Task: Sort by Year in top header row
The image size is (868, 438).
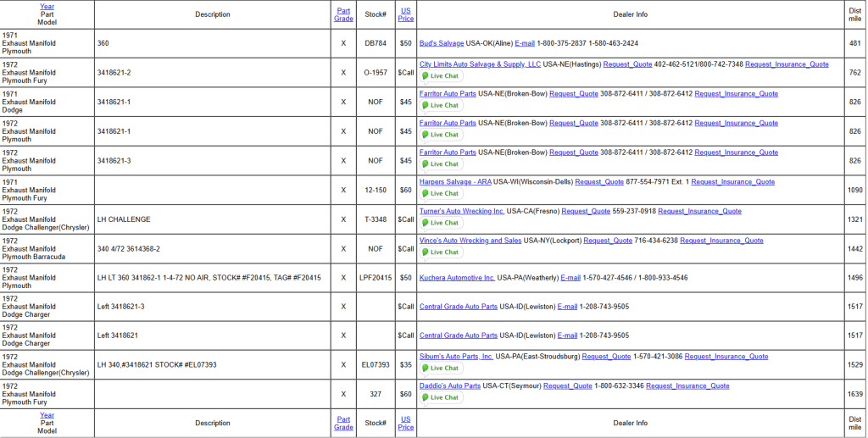Action: click(47, 6)
